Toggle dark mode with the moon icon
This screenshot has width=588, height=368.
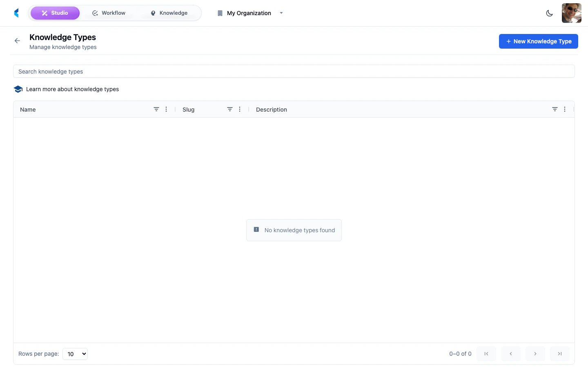point(550,13)
